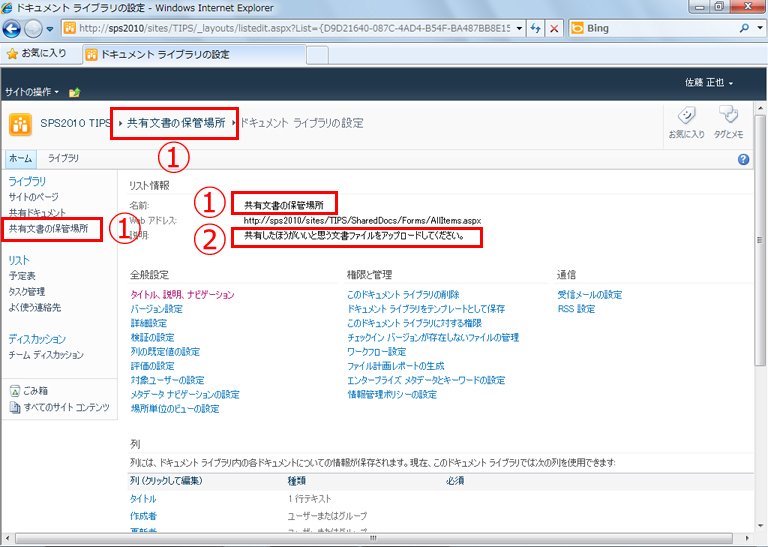Click the browser Back button
The height and width of the screenshot is (547, 768).
coord(11,29)
